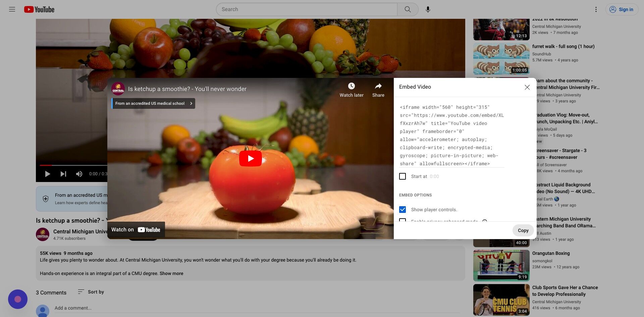This screenshot has width=644, height=317.
Task: Open the 40:00 duration thumbnail
Action: [501, 242]
